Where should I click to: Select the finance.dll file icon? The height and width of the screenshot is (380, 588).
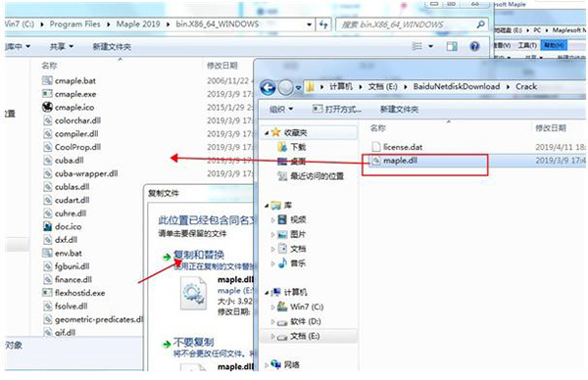click(47, 279)
